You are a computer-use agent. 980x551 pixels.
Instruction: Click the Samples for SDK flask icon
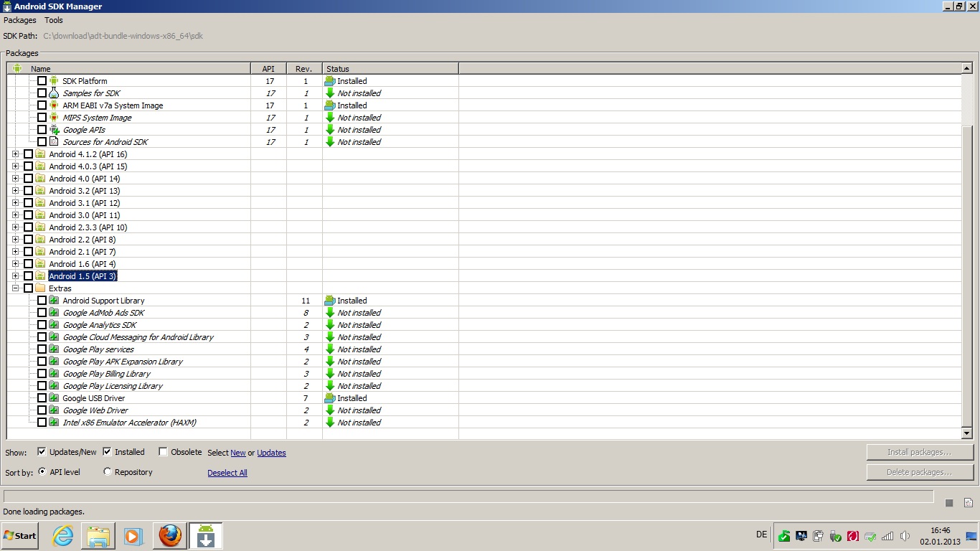(x=54, y=93)
